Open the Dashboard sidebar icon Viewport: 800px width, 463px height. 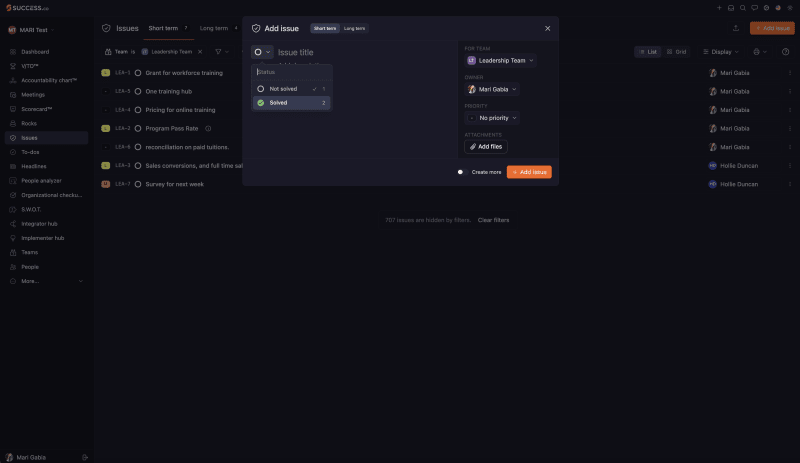pyautogui.click(x=13, y=52)
